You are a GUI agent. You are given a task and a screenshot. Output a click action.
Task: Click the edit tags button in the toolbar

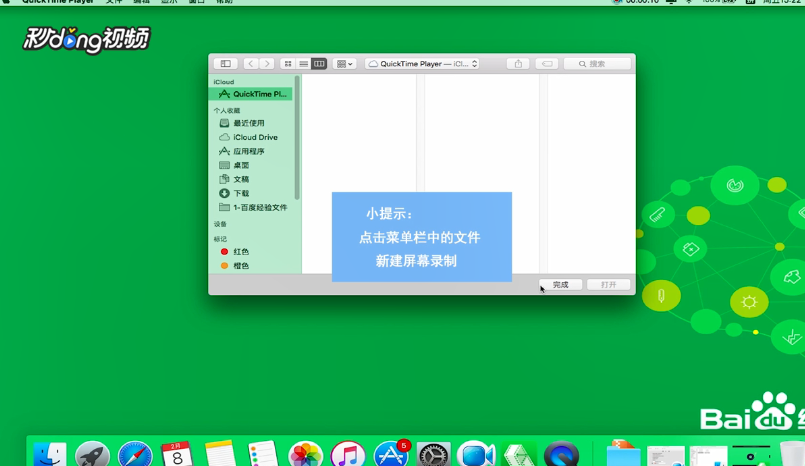547,64
